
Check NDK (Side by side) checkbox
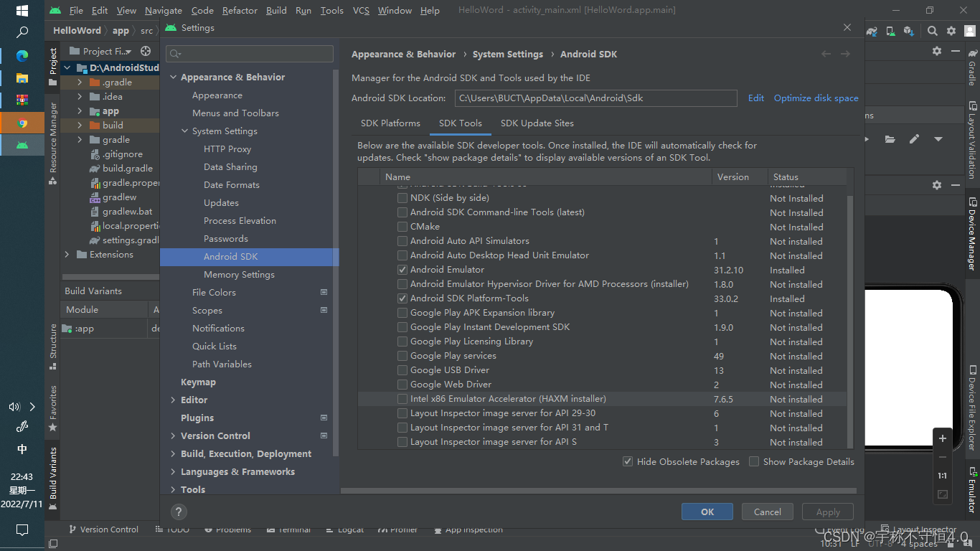pos(402,198)
